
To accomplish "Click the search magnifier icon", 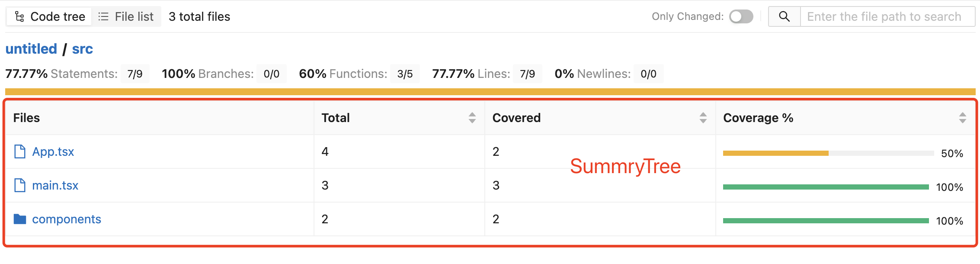I will pos(784,17).
